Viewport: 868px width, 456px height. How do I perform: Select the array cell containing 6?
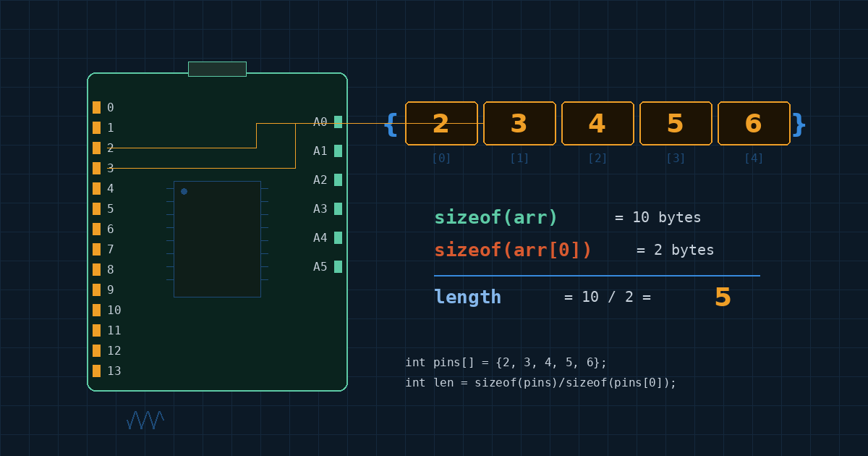pyautogui.click(x=754, y=123)
